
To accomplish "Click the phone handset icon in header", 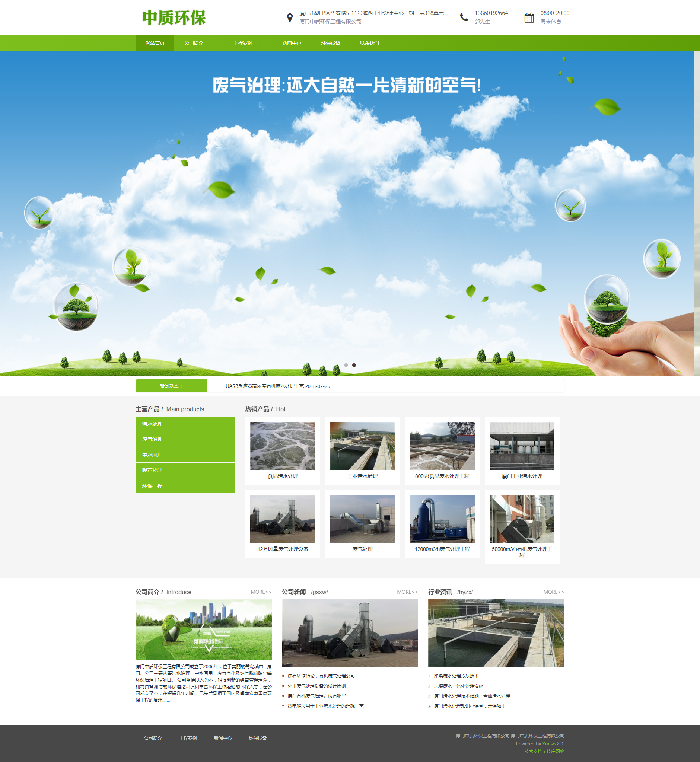I will [x=464, y=17].
